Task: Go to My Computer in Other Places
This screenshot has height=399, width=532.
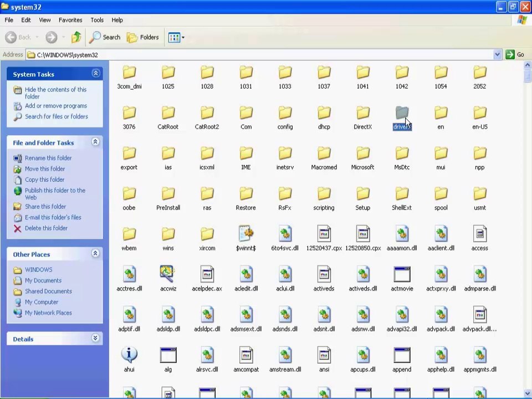Action: point(42,302)
